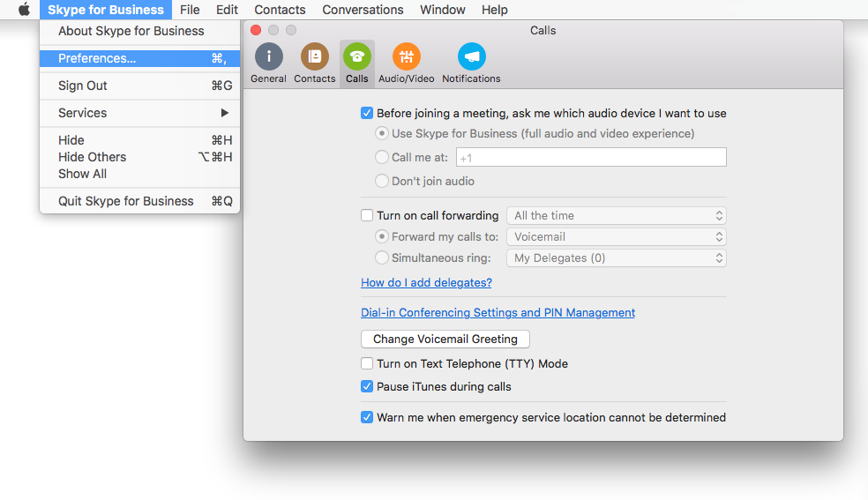This screenshot has height=500, width=868.
Task: Open the Notifications megaphone icon
Action: click(x=471, y=57)
